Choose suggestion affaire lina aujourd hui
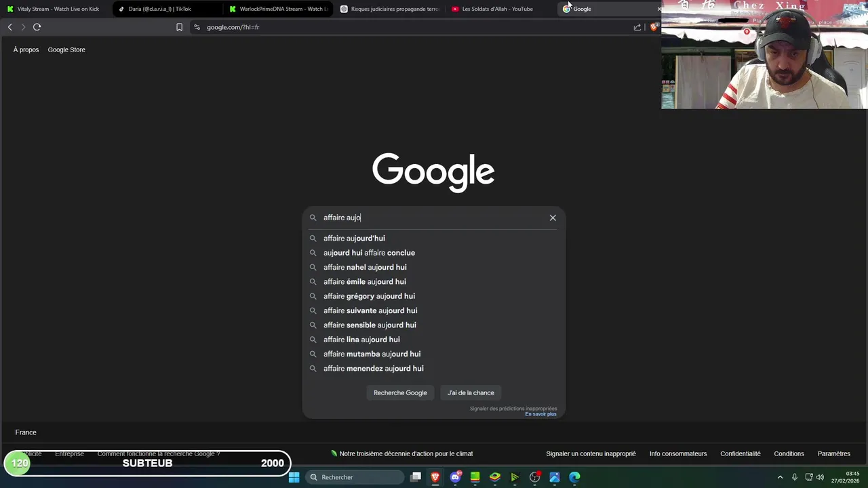The width and height of the screenshot is (868, 488). [433, 340]
